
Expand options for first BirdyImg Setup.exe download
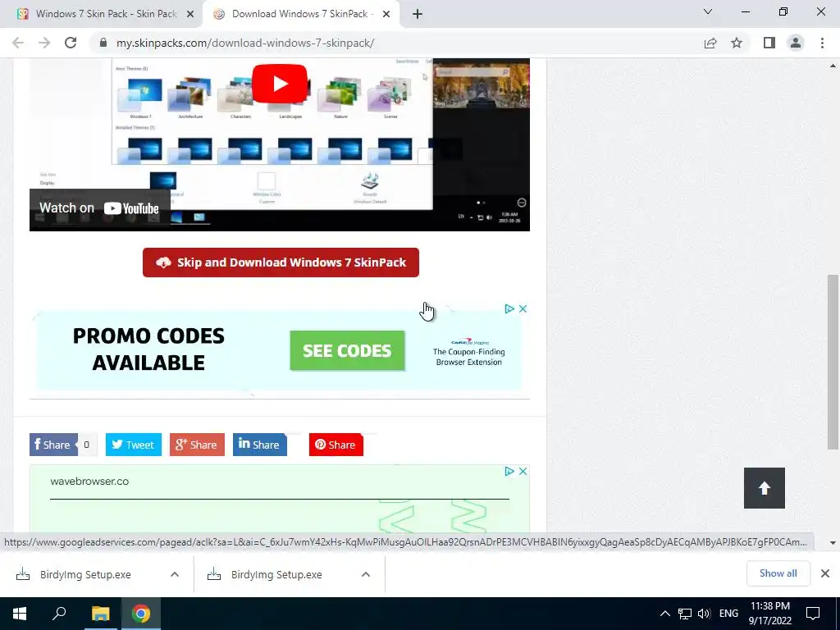[175, 574]
